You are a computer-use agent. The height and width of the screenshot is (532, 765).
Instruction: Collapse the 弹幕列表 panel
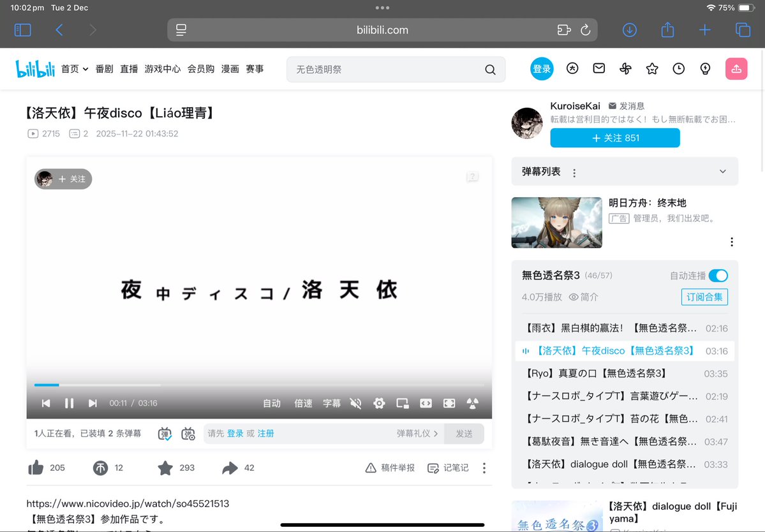point(722,171)
